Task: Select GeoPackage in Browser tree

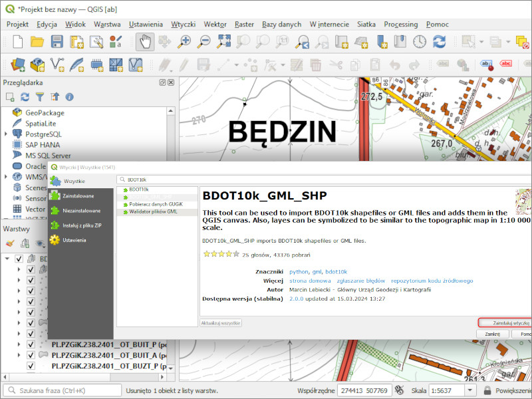Action: coord(45,112)
